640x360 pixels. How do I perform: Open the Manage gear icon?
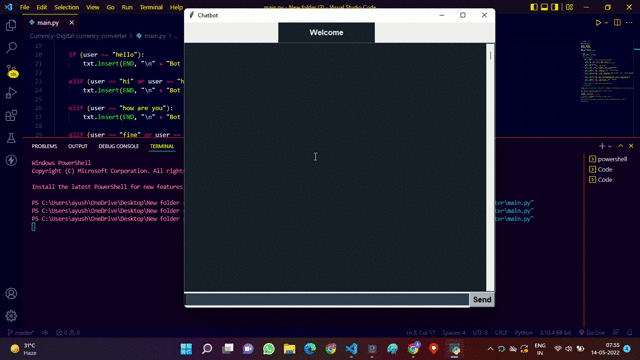coord(11,316)
